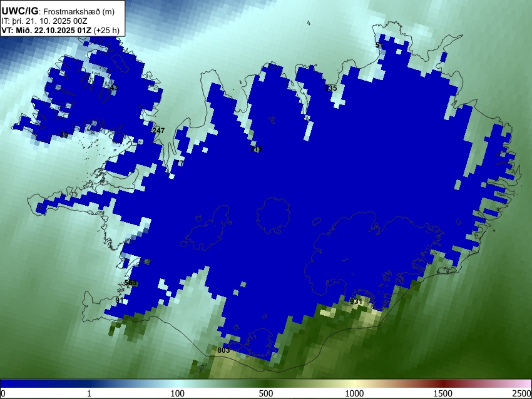Click the 'UWC/IG: Frostmarkshæð (m)' title text
The image size is (532, 399).
pyautogui.click(x=58, y=11)
